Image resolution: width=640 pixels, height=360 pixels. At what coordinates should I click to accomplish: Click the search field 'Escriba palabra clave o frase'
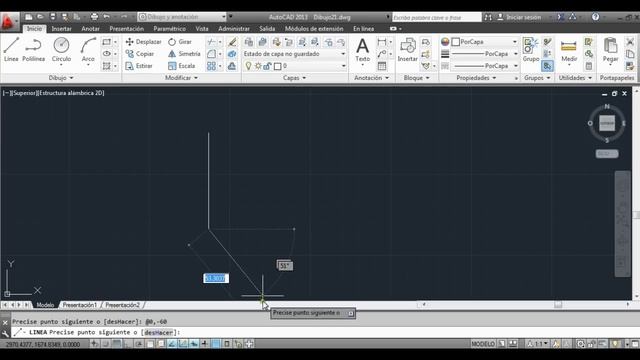click(x=436, y=17)
